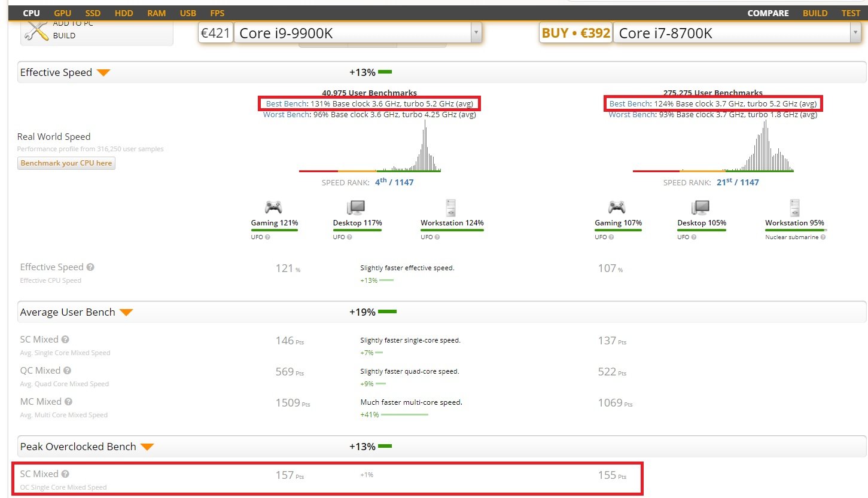The image size is (868, 498).
Task: Go to the TEST page
Action: 851,13
